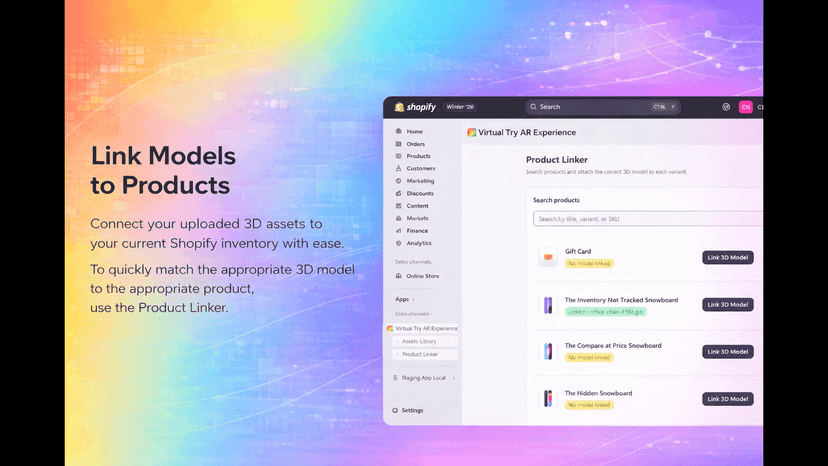Open Online Store in sidebar

[422, 276]
